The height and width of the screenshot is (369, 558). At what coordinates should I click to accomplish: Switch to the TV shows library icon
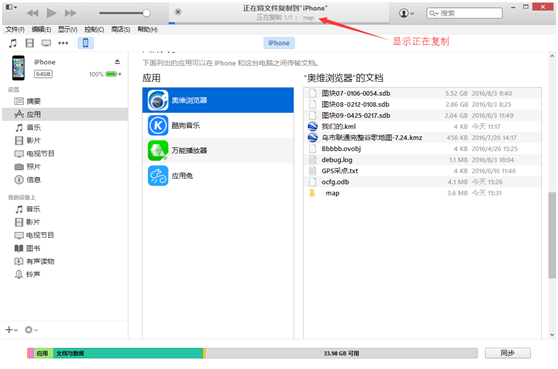(x=46, y=43)
